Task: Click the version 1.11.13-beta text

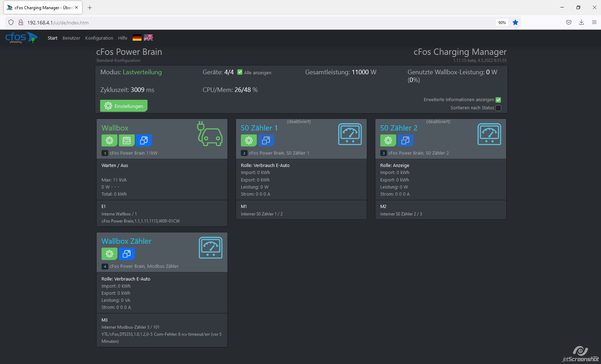Action: (x=480, y=60)
